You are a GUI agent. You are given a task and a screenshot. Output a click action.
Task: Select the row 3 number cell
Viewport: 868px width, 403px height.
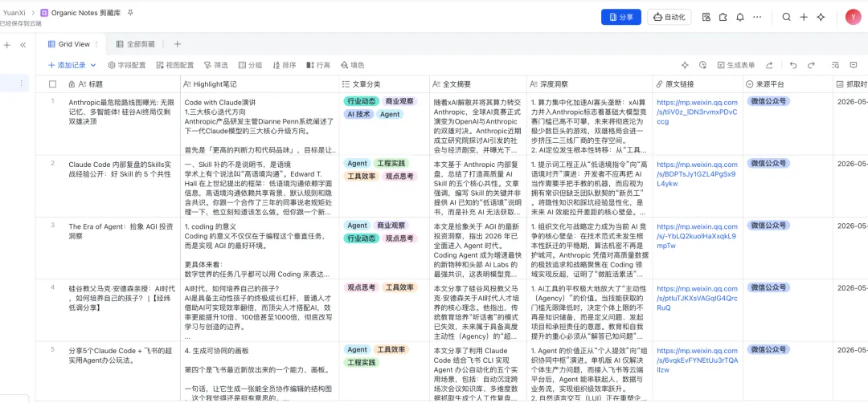click(52, 225)
